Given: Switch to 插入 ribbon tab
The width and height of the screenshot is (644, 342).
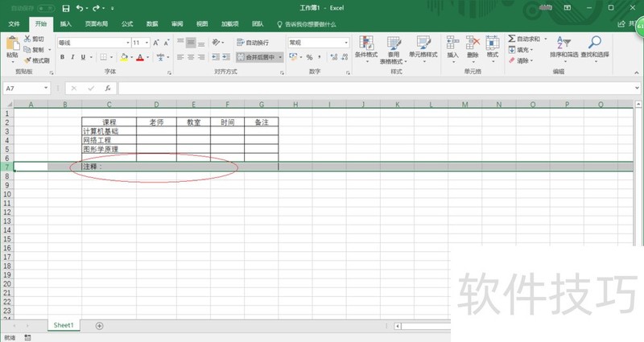Looking at the screenshot, I should [66, 24].
